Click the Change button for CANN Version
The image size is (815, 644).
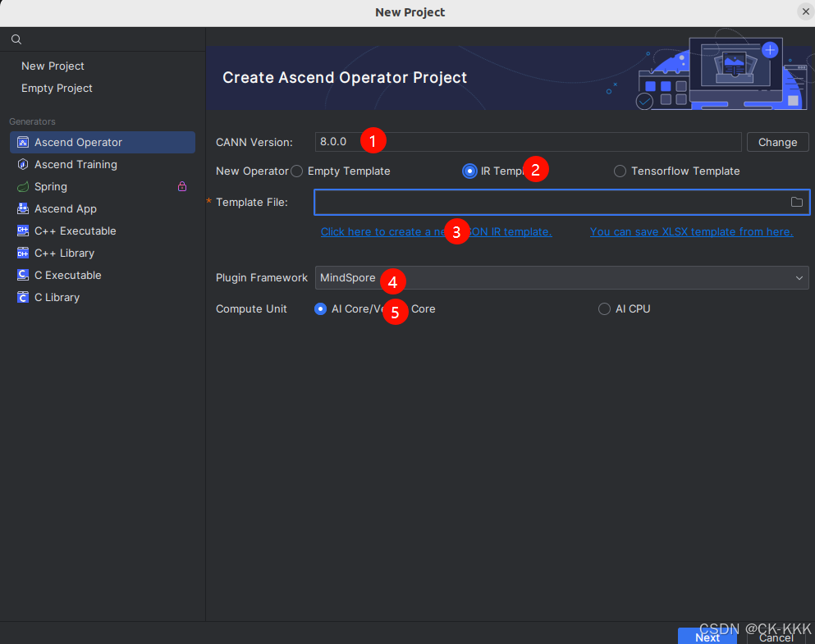[777, 142]
